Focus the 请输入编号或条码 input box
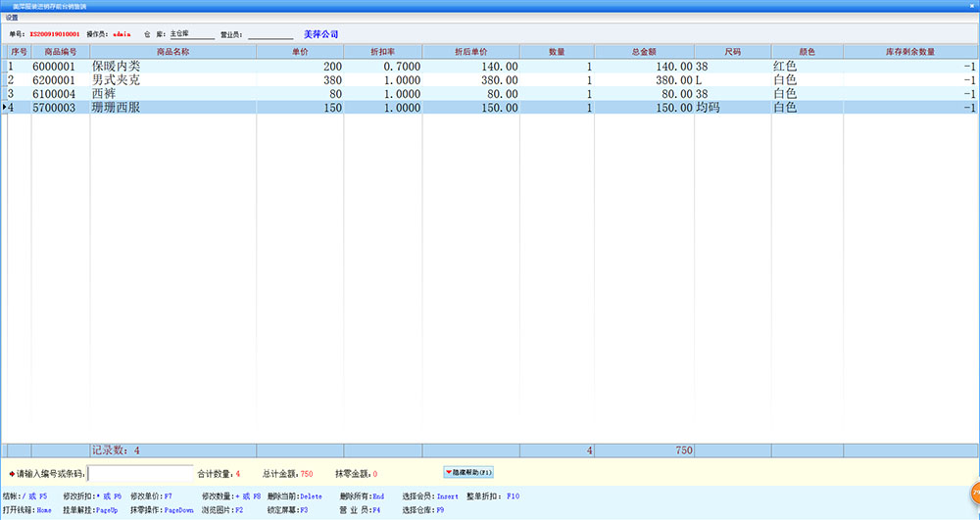 coord(140,474)
